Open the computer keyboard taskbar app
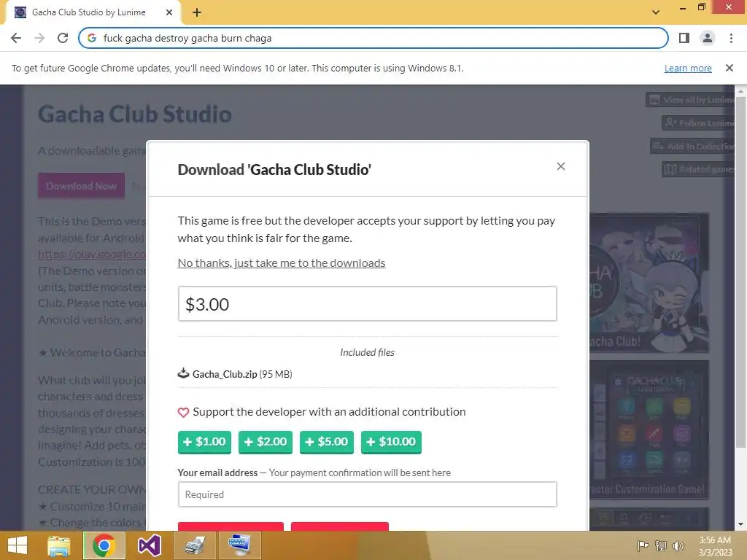747x560 pixels. (x=240, y=545)
